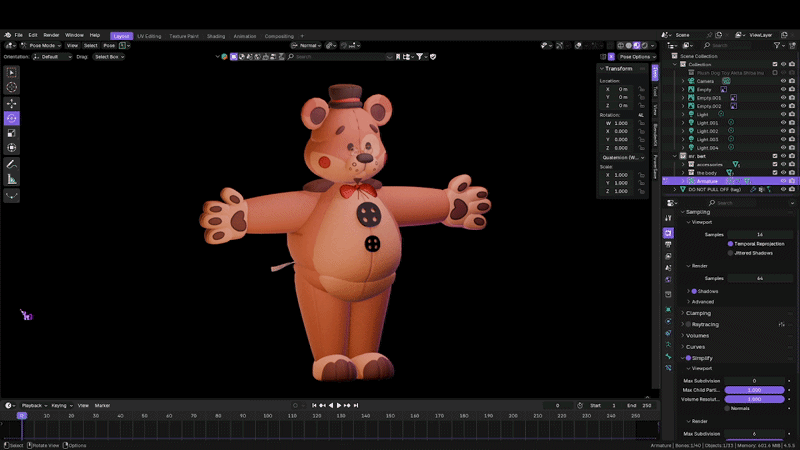The height and width of the screenshot is (450, 800).
Task: Switch to the Shading workspace tab
Action: pyautogui.click(x=215, y=35)
